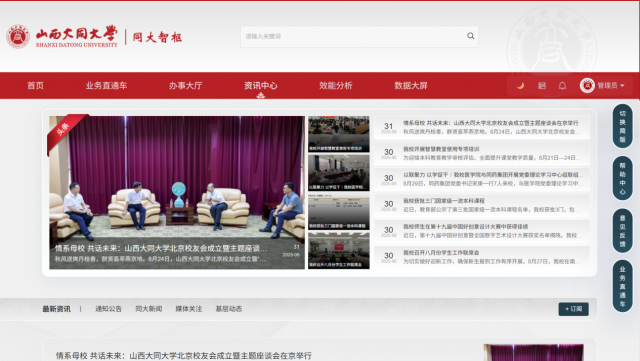Open 意见反馈 floating side button

622,230
